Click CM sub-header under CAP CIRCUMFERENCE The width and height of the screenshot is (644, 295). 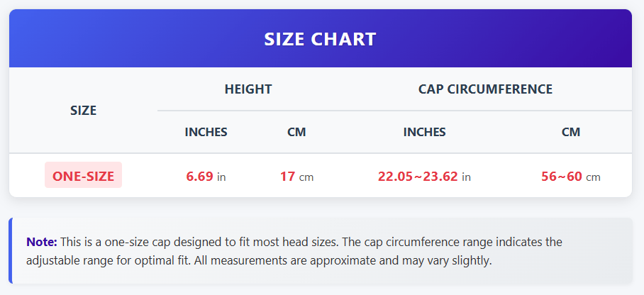(x=570, y=132)
